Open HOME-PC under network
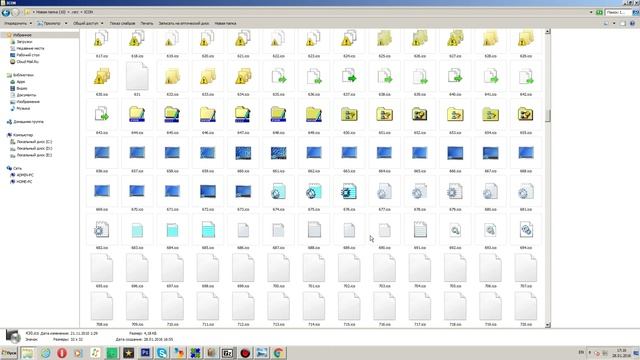The image size is (640, 360). [24, 181]
